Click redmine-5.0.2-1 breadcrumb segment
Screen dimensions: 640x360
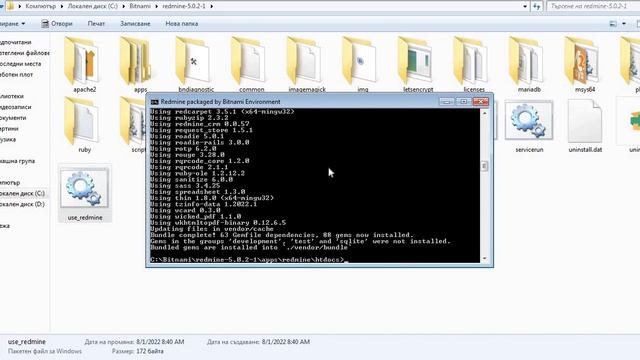pyautogui.click(x=184, y=6)
